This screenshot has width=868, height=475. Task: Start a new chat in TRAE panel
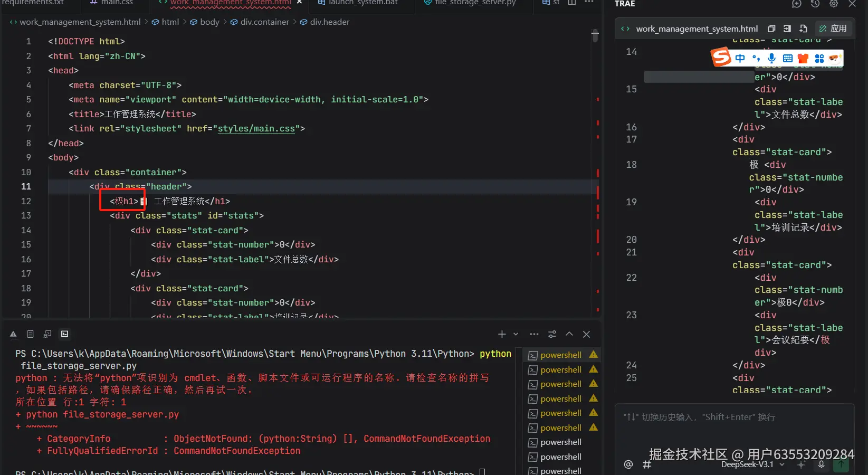pyautogui.click(x=797, y=4)
